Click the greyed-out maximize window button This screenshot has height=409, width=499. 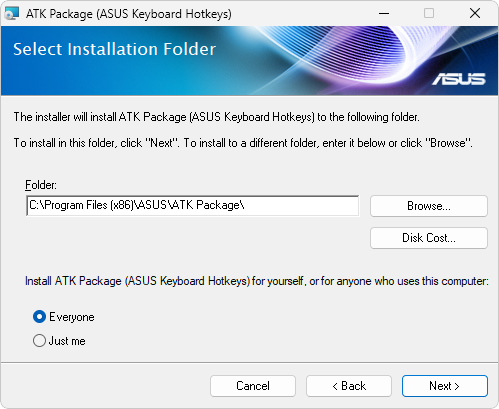429,14
